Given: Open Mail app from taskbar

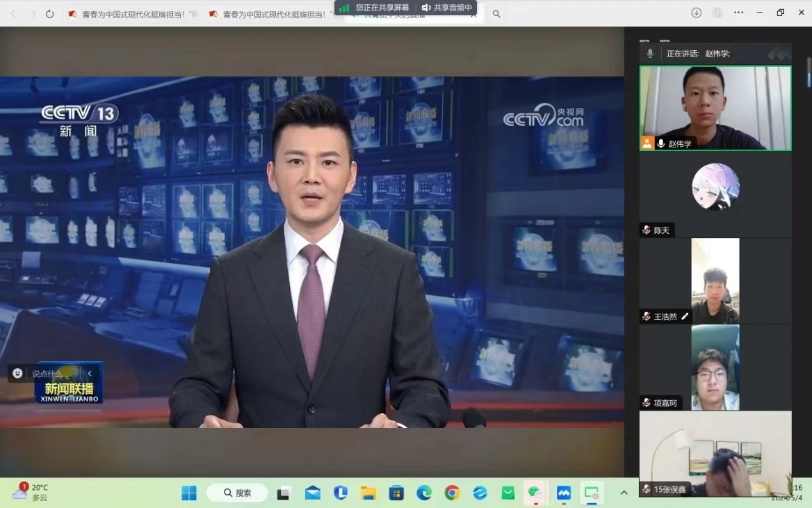Looking at the screenshot, I should click(x=313, y=493).
